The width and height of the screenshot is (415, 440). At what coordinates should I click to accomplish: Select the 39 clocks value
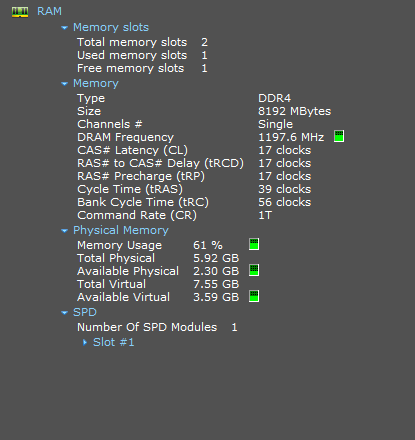click(x=285, y=189)
